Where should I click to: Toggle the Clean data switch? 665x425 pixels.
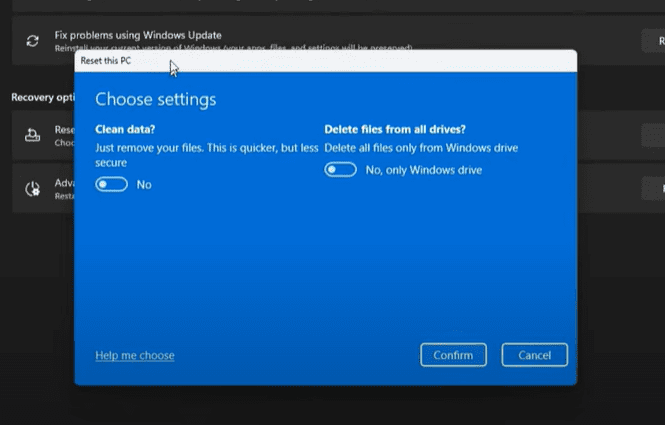(111, 184)
